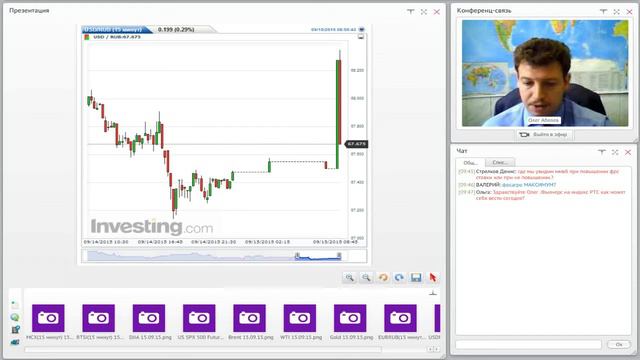This screenshot has width=640, height=360.
Task: Open the WTI 15.09.15.png thumbnail
Action: point(300,318)
